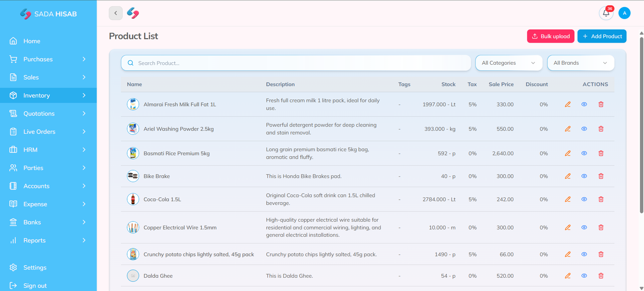The image size is (644, 291).
Task: View Bike Brake details via eye icon
Action: [584, 176]
